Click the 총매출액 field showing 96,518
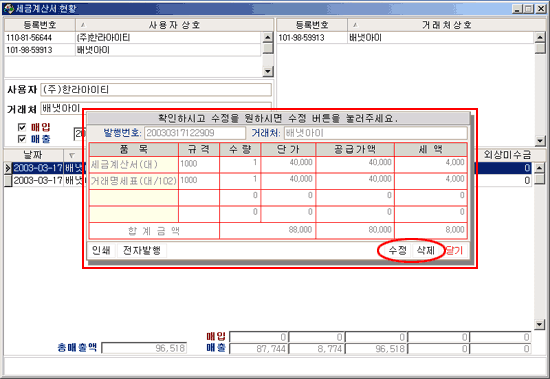The height and width of the screenshot is (379, 550). [144, 348]
